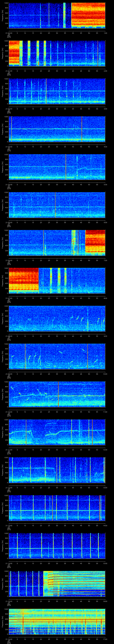Click the Frequency (Hz) label of the 21:00:00 panel

[3, 16]
